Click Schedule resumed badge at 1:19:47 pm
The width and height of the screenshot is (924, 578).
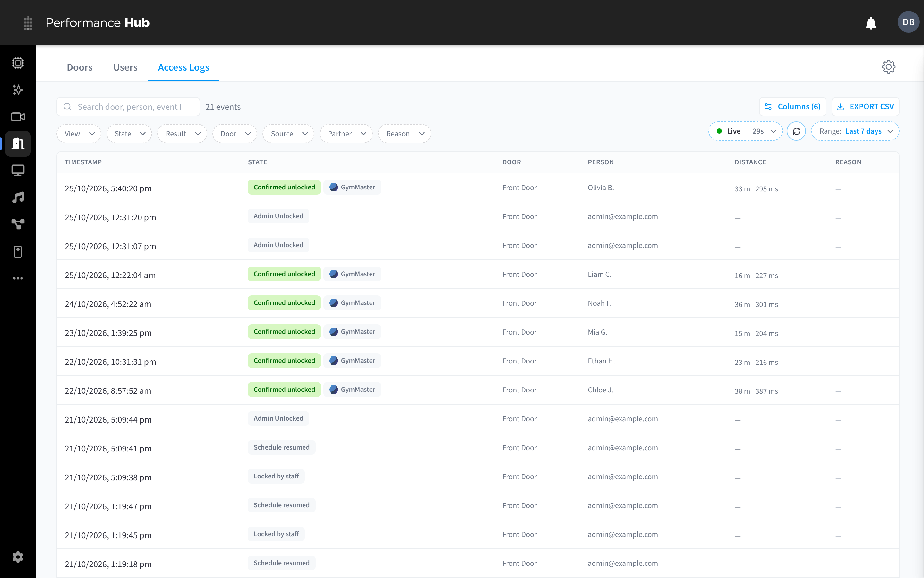(x=281, y=505)
